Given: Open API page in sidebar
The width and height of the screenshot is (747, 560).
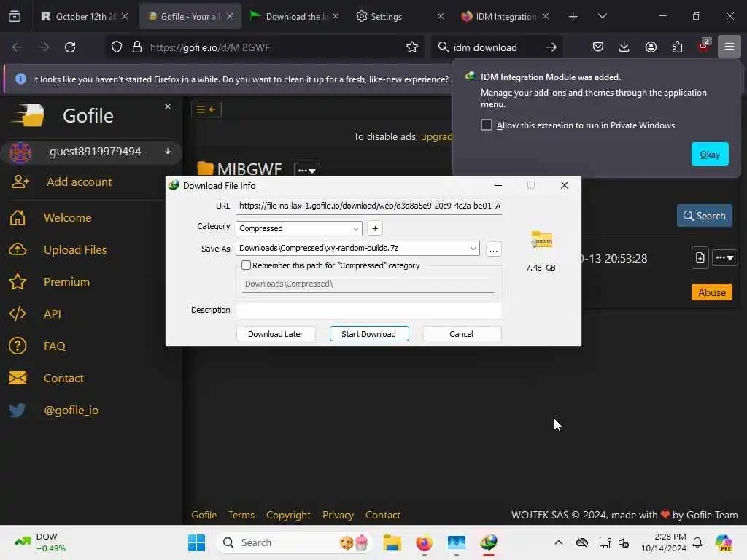Looking at the screenshot, I should pyautogui.click(x=52, y=314).
